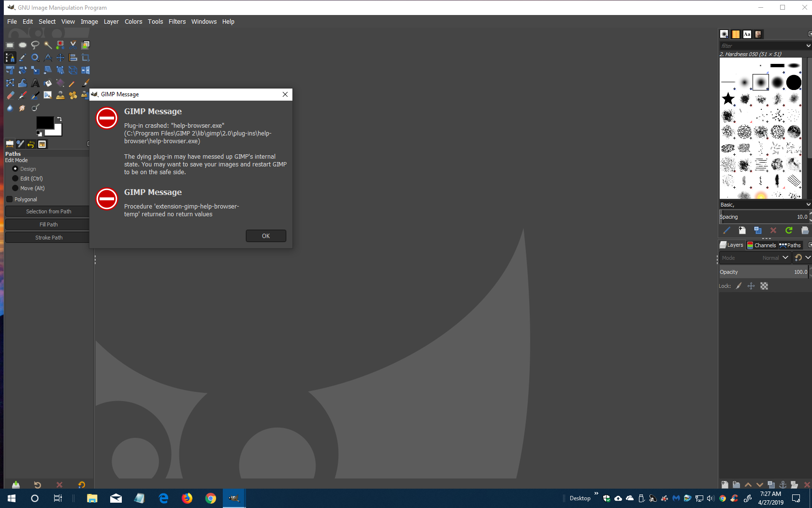
Task: Select the Clone stamp tool
Action: [60, 95]
